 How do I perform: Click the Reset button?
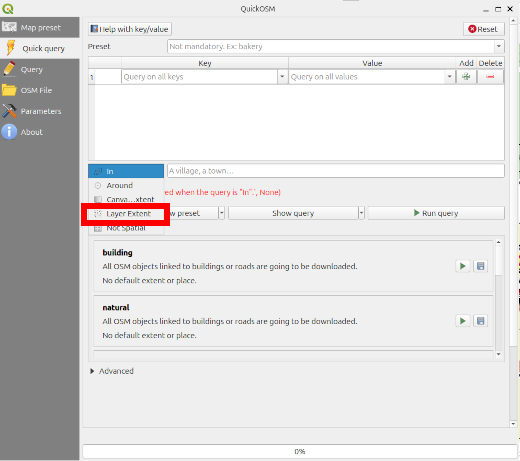[x=483, y=29]
